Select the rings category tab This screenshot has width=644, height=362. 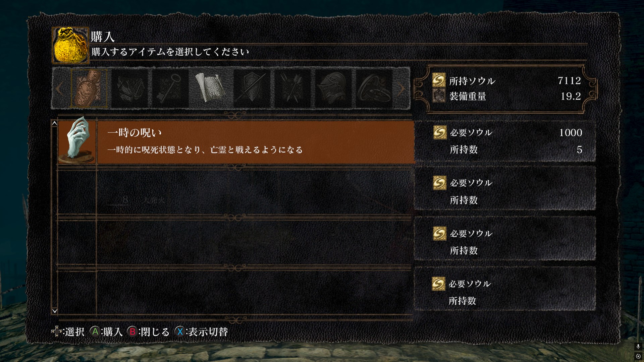tap(374, 88)
